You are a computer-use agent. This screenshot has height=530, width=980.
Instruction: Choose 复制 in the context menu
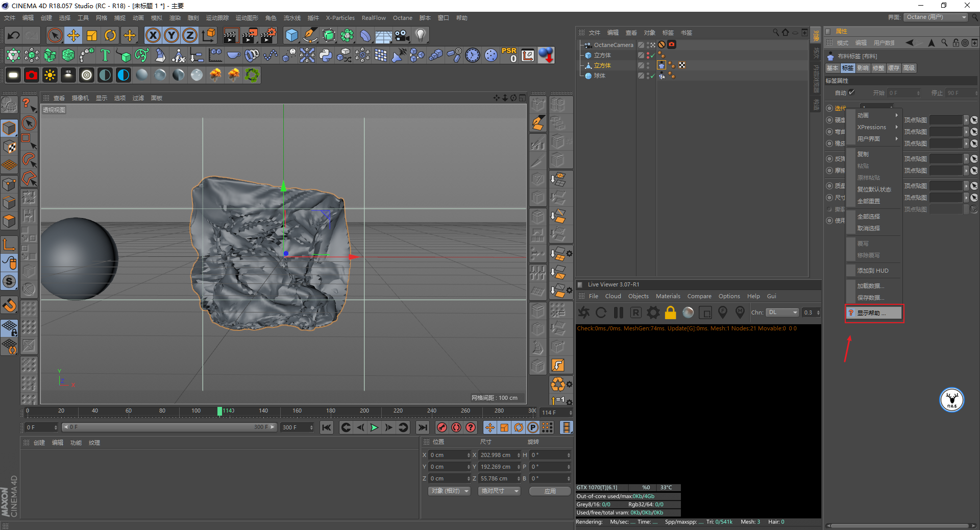coord(874,154)
